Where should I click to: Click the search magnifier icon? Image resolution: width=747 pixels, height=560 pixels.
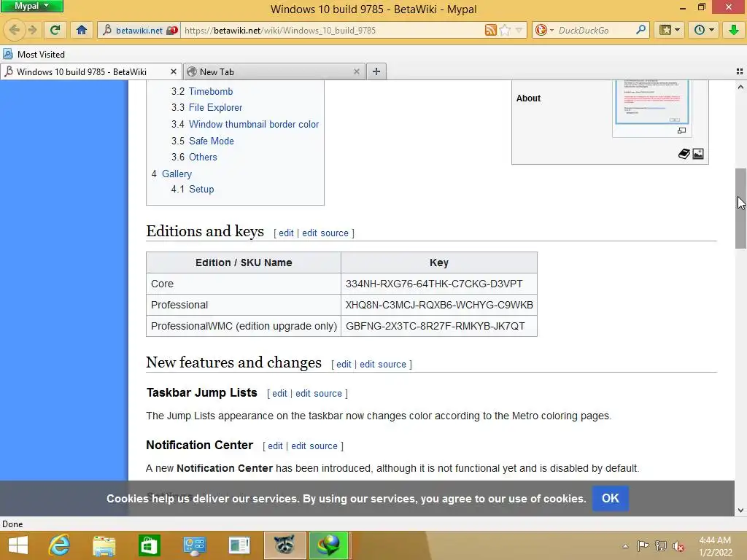click(x=641, y=30)
